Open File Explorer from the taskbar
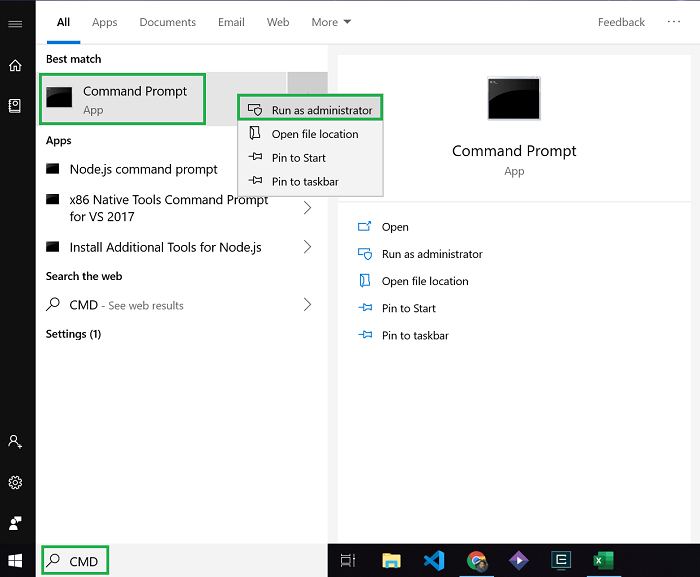700x577 pixels. tap(392, 560)
